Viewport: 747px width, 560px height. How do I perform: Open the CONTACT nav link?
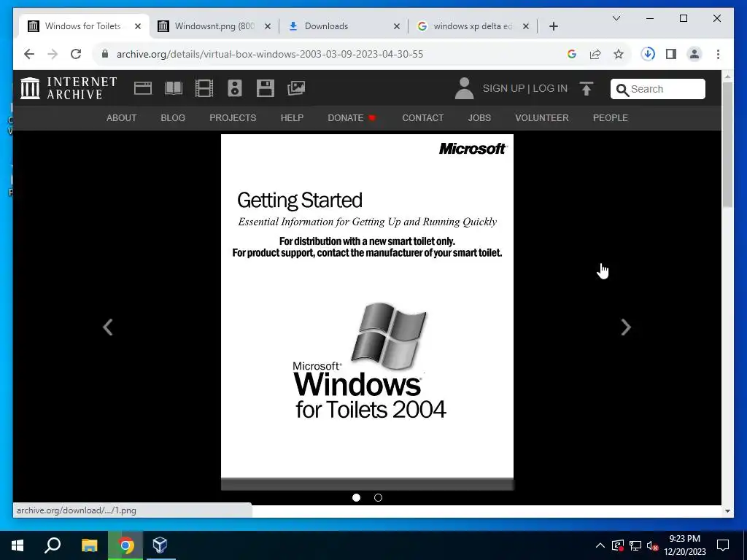[422, 117]
